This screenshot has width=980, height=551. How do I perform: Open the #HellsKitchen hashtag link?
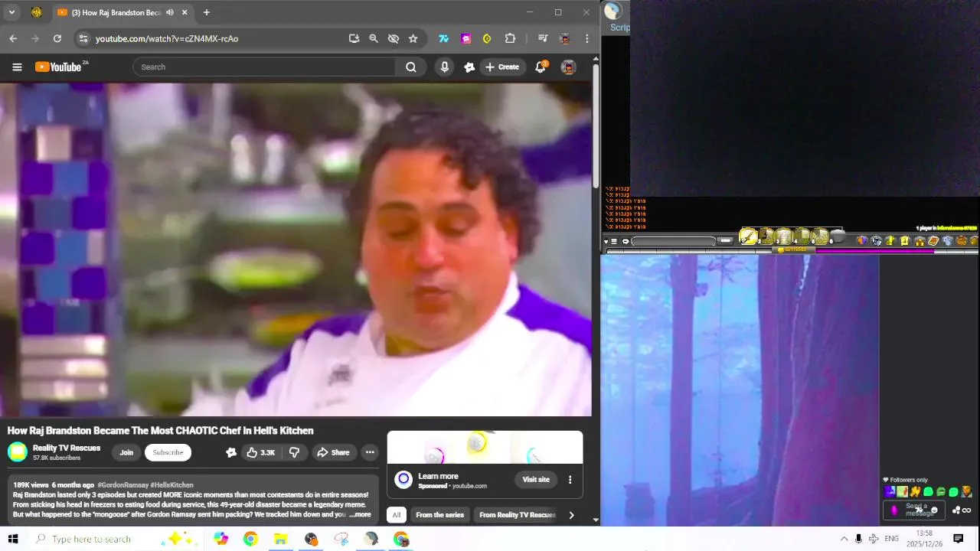pyautogui.click(x=172, y=485)
